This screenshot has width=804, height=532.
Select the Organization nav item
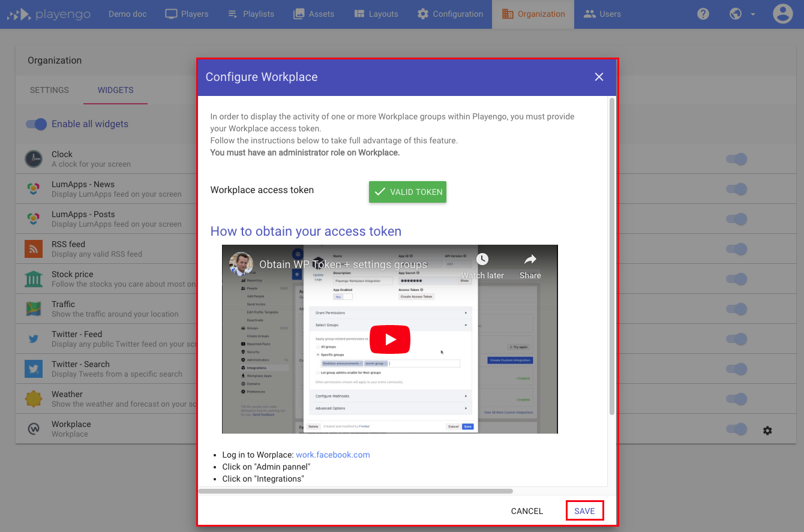[x=533, y=14]
